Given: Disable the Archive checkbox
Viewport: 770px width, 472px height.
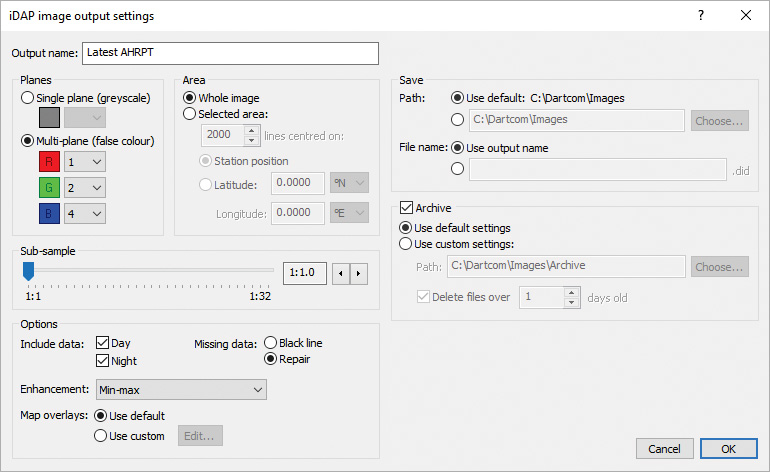Looking at the screenshot, I should pos(406,208).
